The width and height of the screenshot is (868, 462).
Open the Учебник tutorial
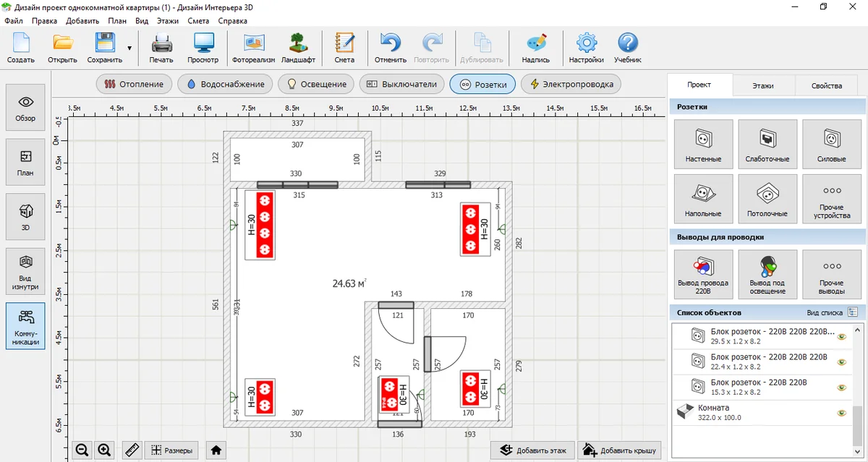628,48
